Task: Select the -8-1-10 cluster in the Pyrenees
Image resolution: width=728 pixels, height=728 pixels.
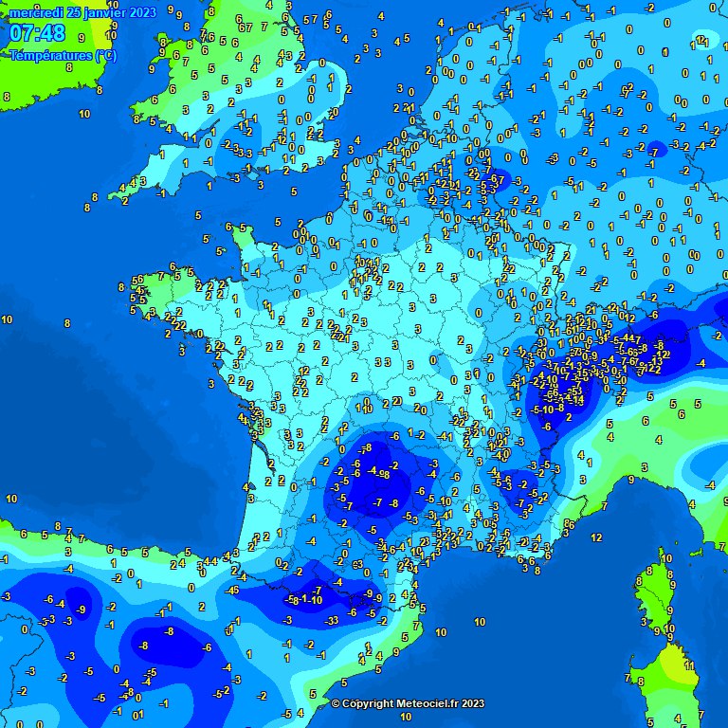Action: pyautogui.click(x=308, y=600)
